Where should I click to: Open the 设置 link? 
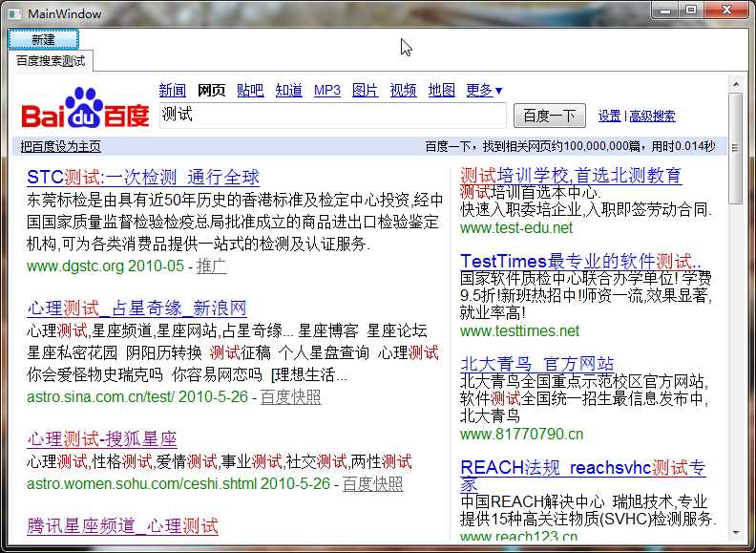click(609, 117)
